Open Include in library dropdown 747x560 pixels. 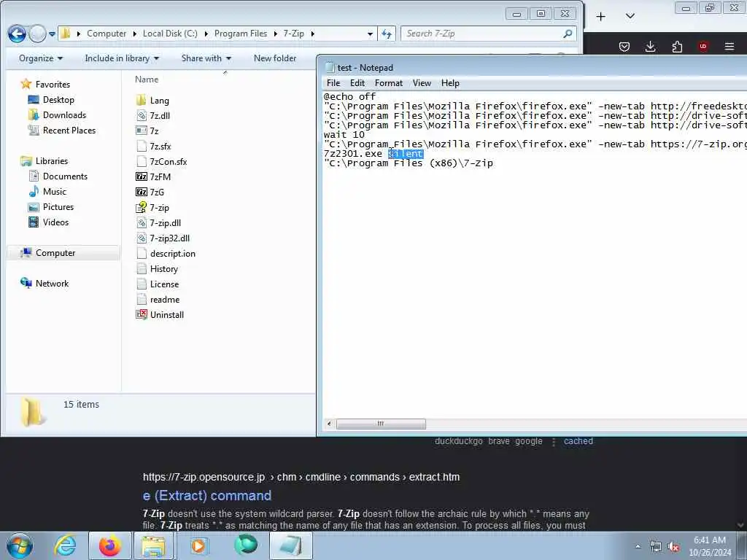pyautogui.click(x=122, y=58)
